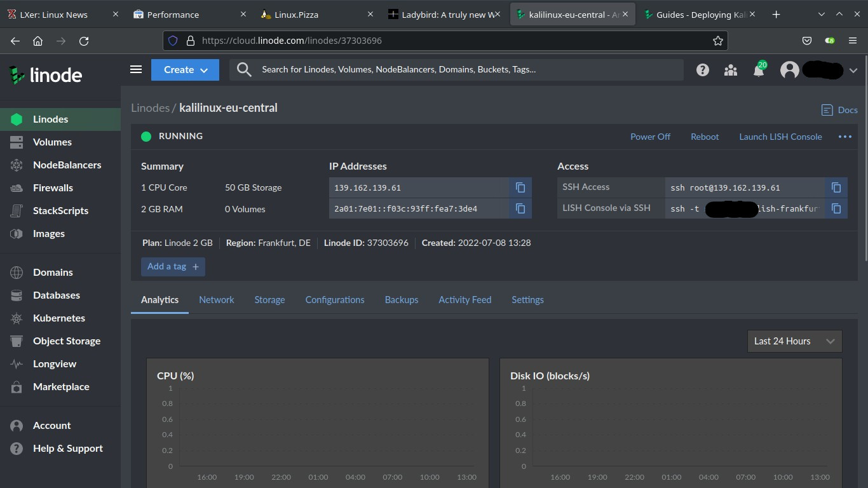List all browser tabs dropdown
The image size is (868, 488).
click(822, 14)
